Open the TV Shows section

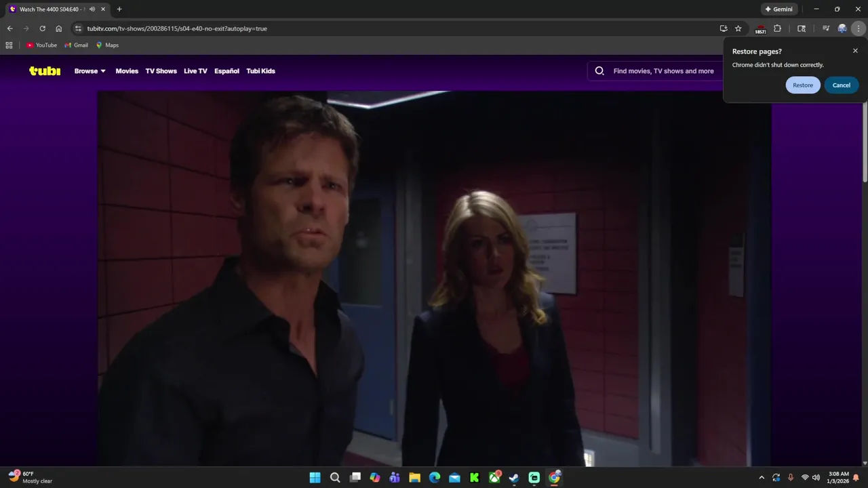click(161, 71)
